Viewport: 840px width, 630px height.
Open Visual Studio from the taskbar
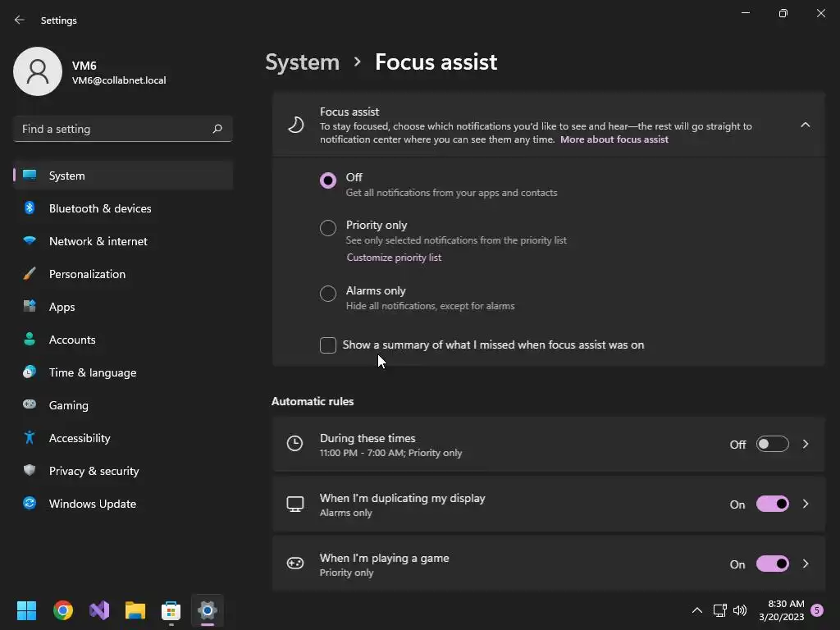click(99, 610)
